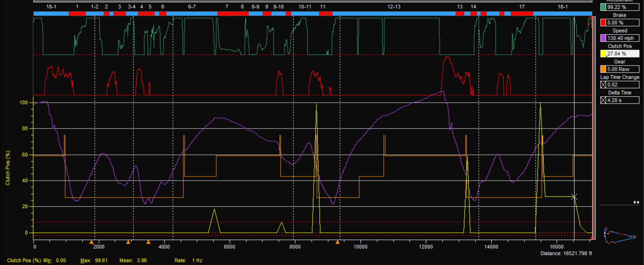The height and width of the screenshot is (265, 644).
Task: Click the red Brake channel color box
Action: point(603,23)
